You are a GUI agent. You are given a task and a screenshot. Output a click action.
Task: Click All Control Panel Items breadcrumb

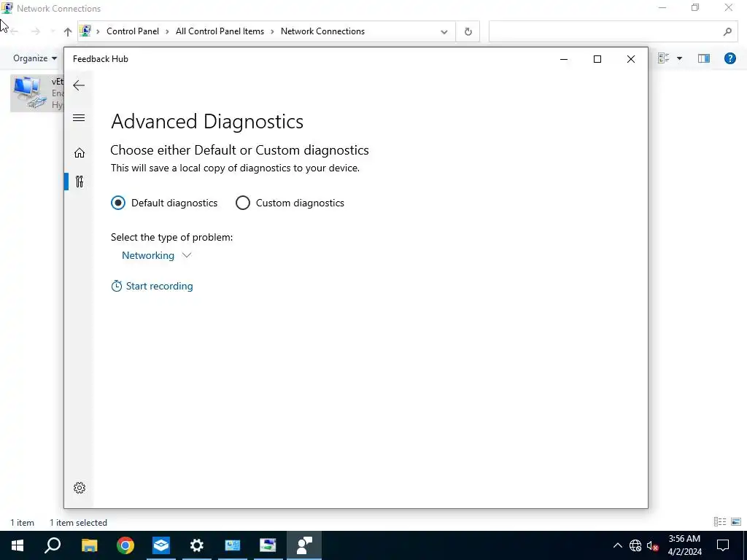(x=220, y=31)
